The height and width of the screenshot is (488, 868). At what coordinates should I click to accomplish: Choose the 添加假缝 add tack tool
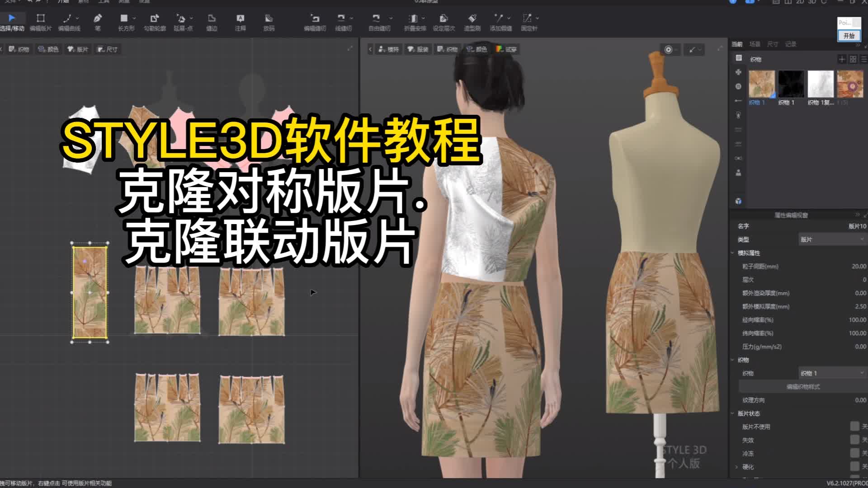(x=500, y=22)
